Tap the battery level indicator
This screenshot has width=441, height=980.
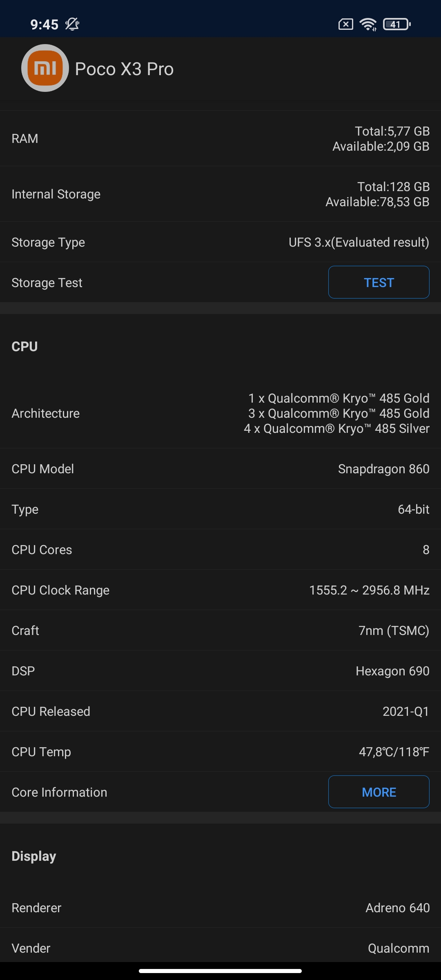click(396, 24)
